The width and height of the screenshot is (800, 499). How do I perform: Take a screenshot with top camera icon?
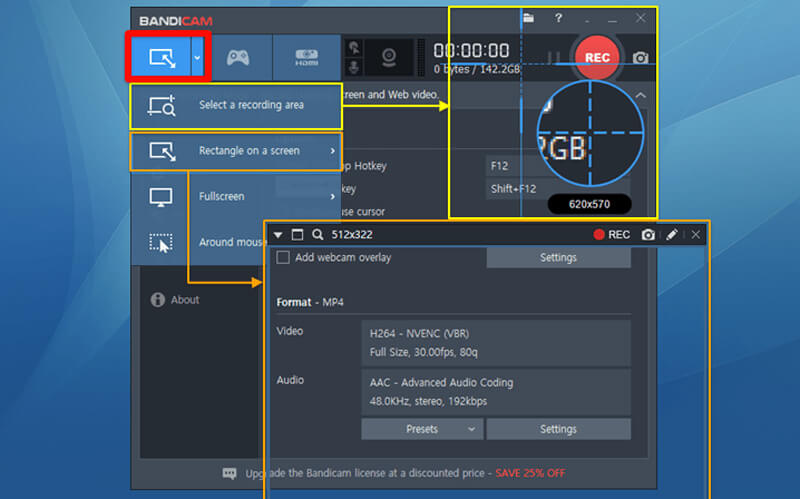tap(640, 58)
